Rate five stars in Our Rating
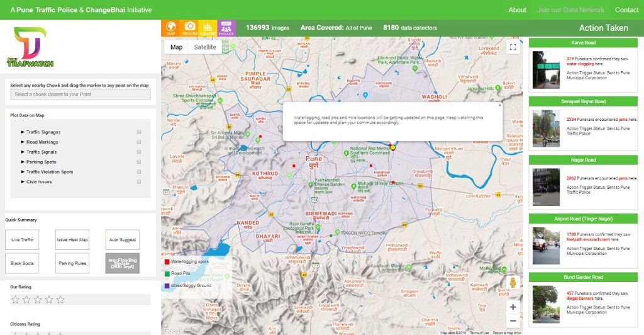 point(60,300)
